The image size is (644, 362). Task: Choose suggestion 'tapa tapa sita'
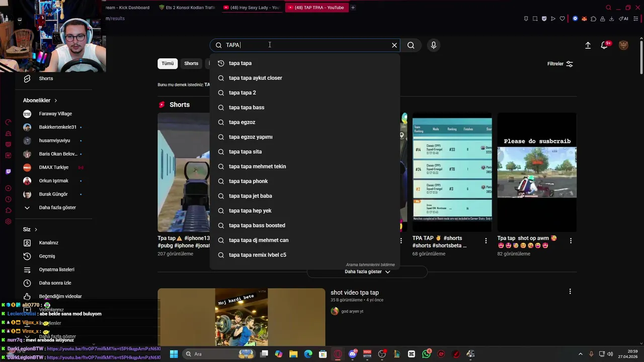click(305, 152)
